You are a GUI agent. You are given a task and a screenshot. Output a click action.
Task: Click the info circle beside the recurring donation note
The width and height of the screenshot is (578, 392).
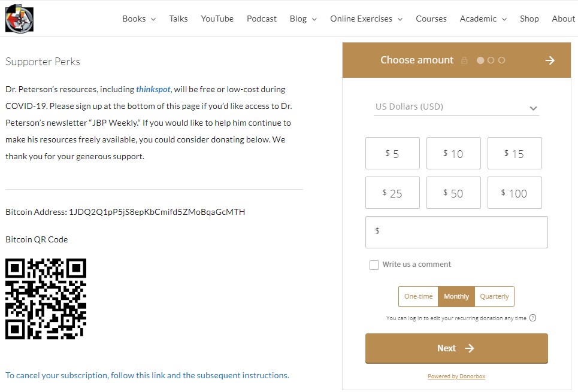[x=533, y=318]
